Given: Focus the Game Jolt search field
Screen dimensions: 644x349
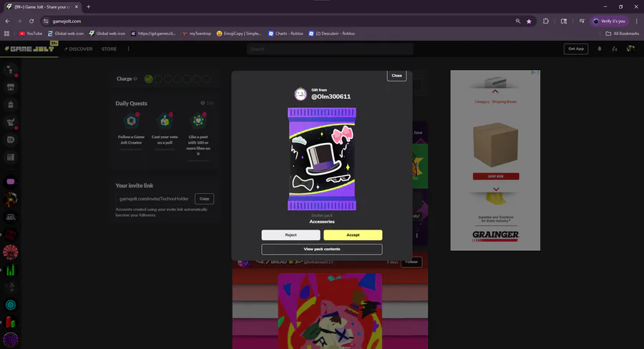Looking at the screenshot, I should (330, 49).
